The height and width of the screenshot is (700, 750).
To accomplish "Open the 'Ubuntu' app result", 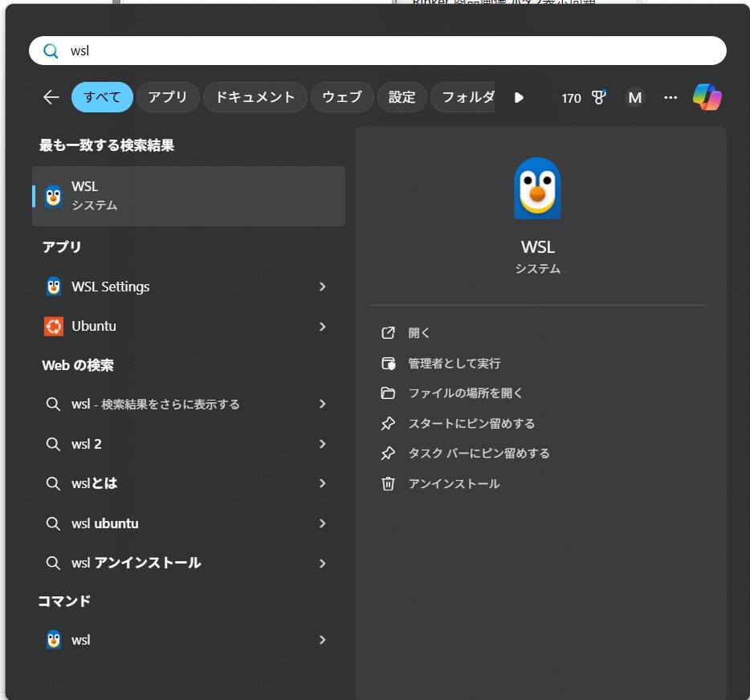I will coord(189,327).
